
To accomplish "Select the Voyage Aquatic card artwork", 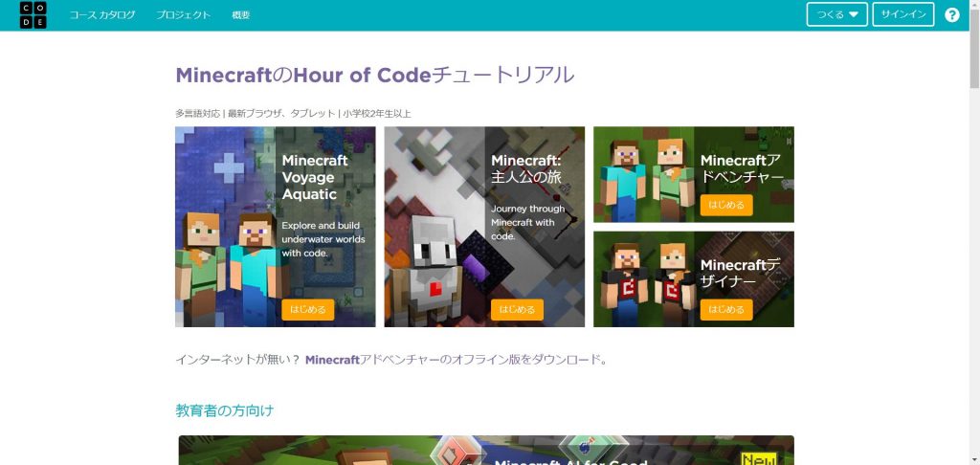I will [x=224, y=226].
